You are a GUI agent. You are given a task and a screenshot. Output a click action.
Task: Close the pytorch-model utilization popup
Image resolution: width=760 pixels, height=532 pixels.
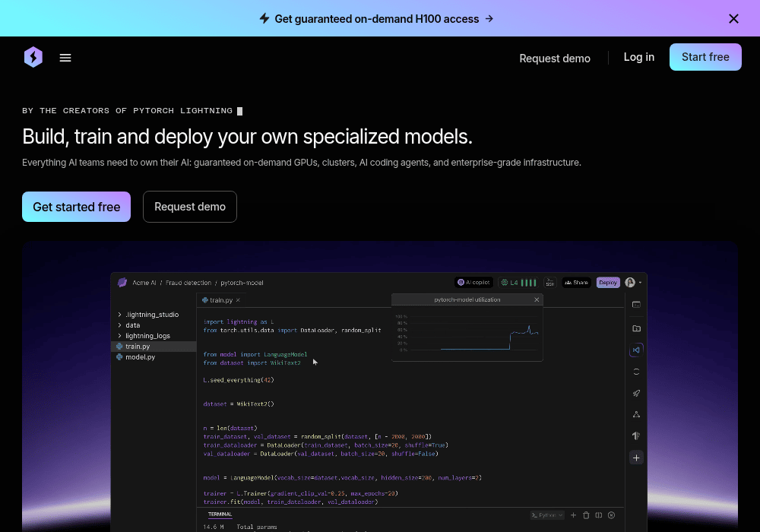pyautogui.click(x=537, y=300)
